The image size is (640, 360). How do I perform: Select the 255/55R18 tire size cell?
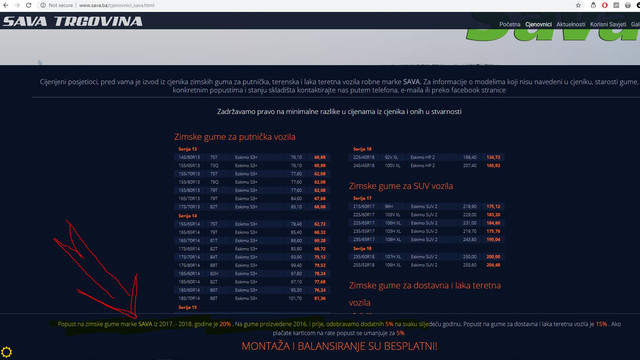pos(364,265)
